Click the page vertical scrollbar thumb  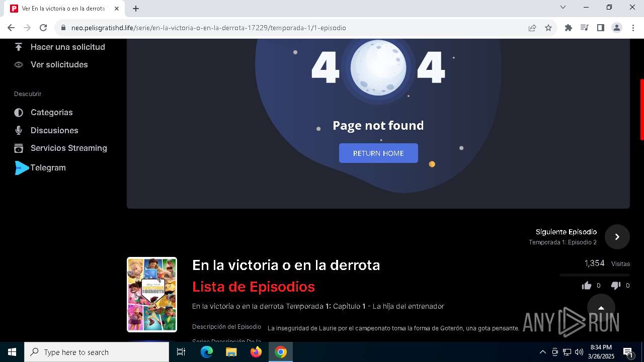641,109
